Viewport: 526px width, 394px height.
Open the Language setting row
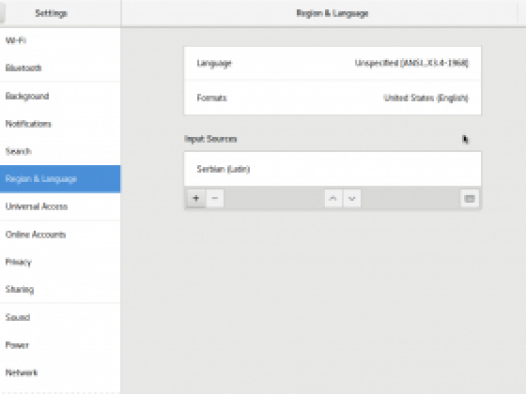pos(332,63)
